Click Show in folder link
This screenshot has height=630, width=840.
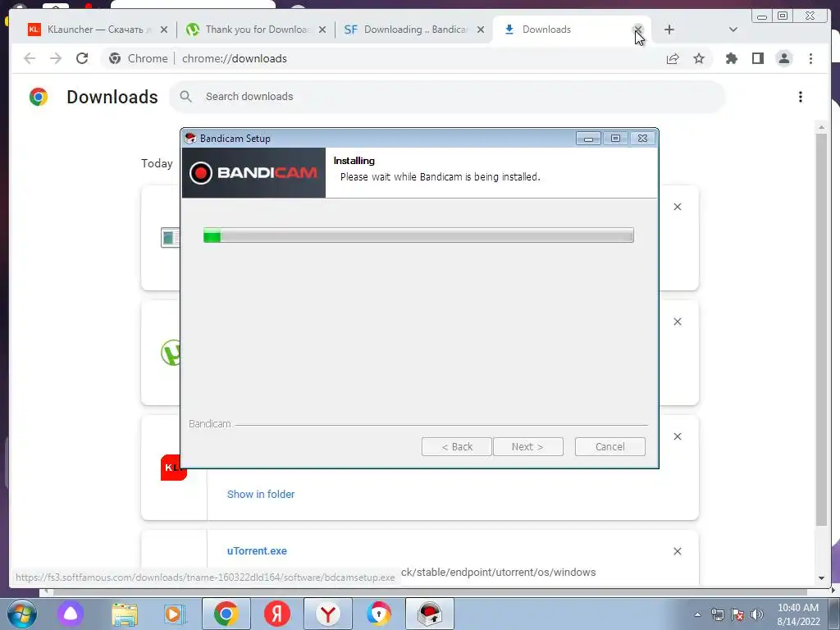pos(260,494)
